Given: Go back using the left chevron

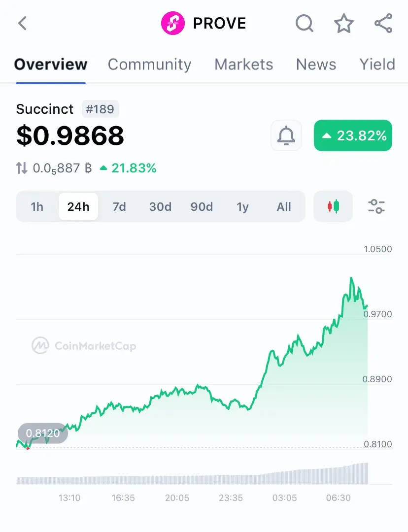Looking at the screenshot, I should (22, 23).
